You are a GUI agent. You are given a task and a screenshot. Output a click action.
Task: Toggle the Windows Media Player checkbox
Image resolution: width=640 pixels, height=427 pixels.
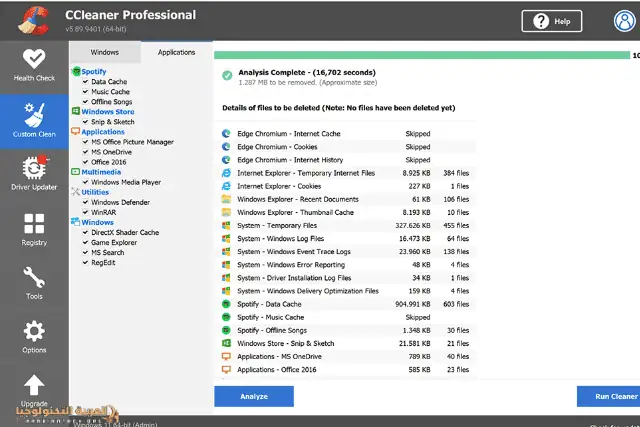pyautogui.click(x=85, y=182)
